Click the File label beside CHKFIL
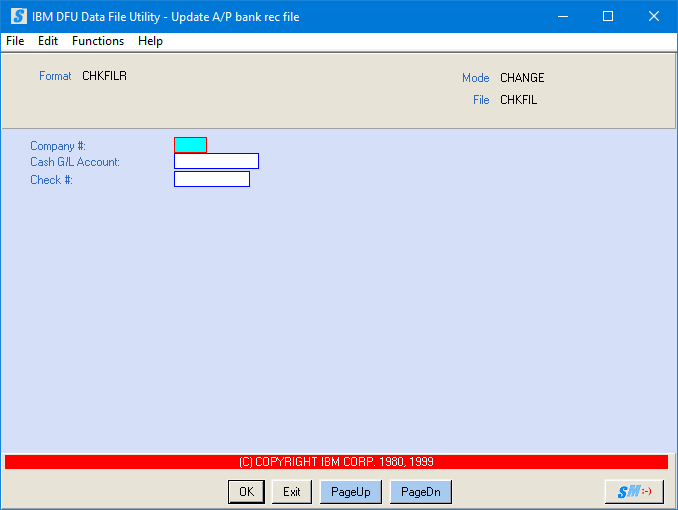The height and width of the screenshot is (510, 678). click(481, 100)
